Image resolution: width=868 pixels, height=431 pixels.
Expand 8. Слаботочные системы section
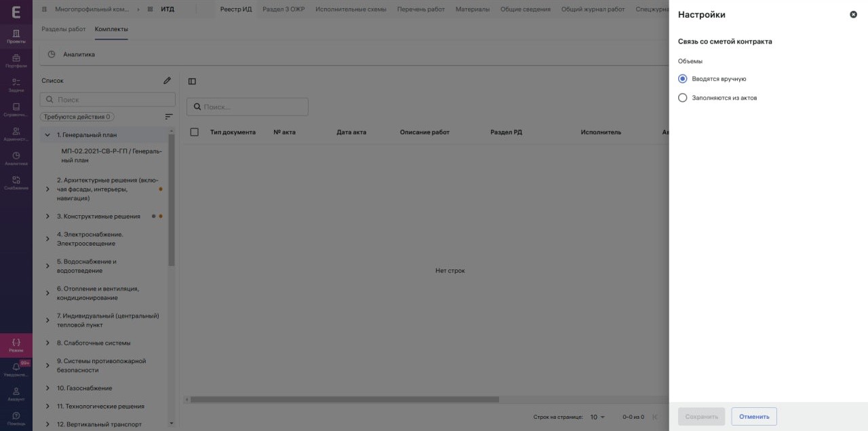pos(47,343)
